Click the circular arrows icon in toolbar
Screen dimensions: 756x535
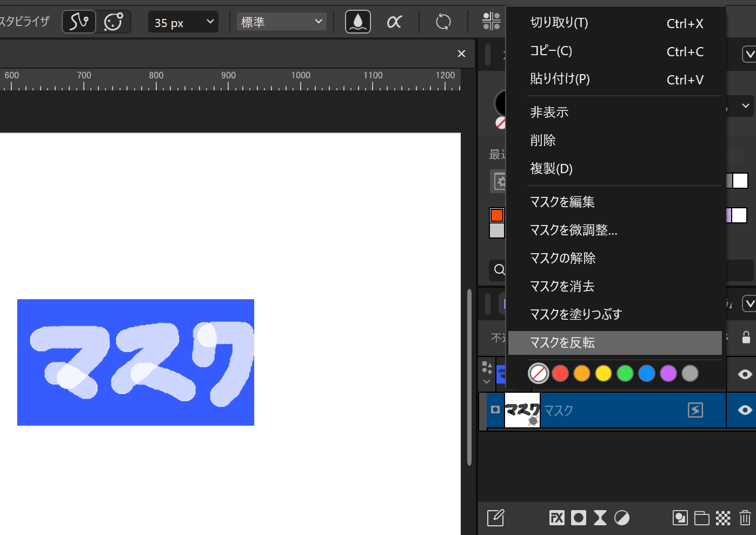point(443,22)
